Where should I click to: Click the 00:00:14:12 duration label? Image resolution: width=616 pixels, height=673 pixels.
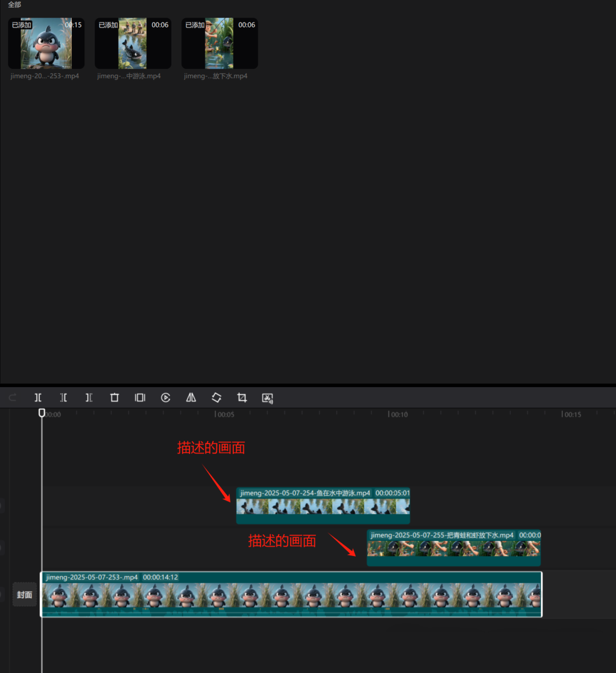click(x=160, y=577)
